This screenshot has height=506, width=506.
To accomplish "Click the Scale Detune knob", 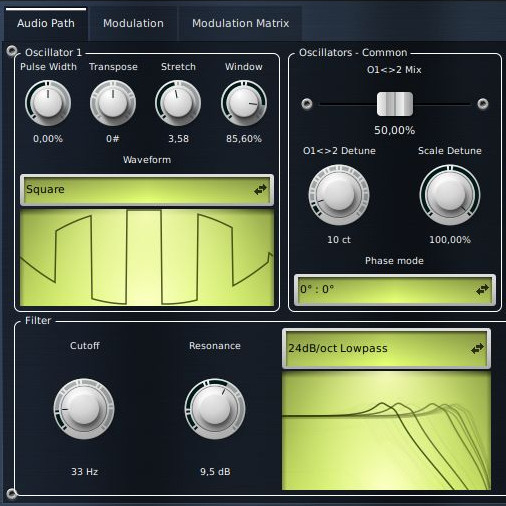I will [x=450, y=195].
